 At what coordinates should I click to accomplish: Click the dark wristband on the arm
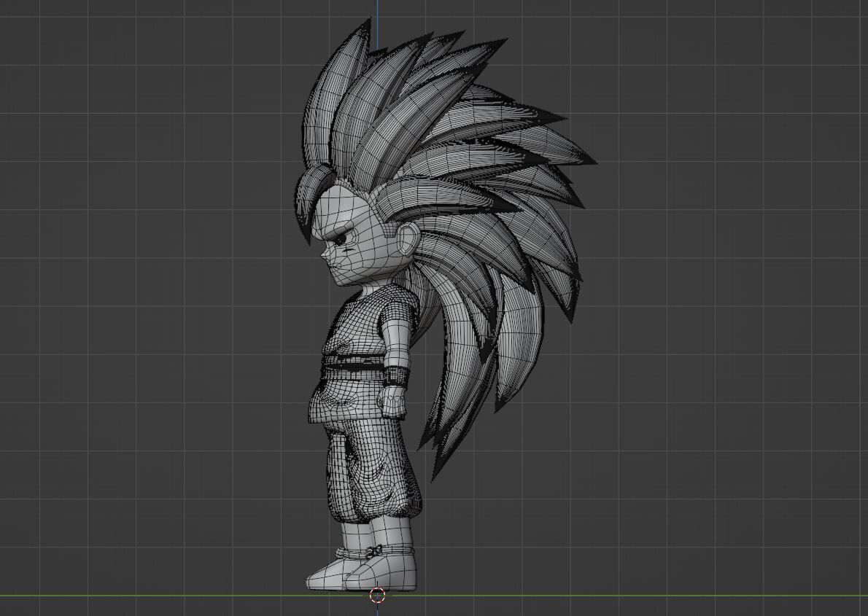pos(398,376)
